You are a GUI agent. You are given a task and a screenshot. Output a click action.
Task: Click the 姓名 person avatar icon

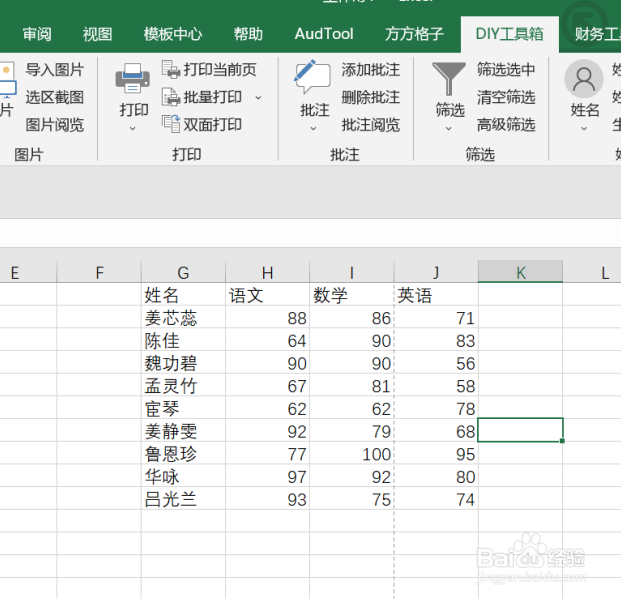[584, 78]
